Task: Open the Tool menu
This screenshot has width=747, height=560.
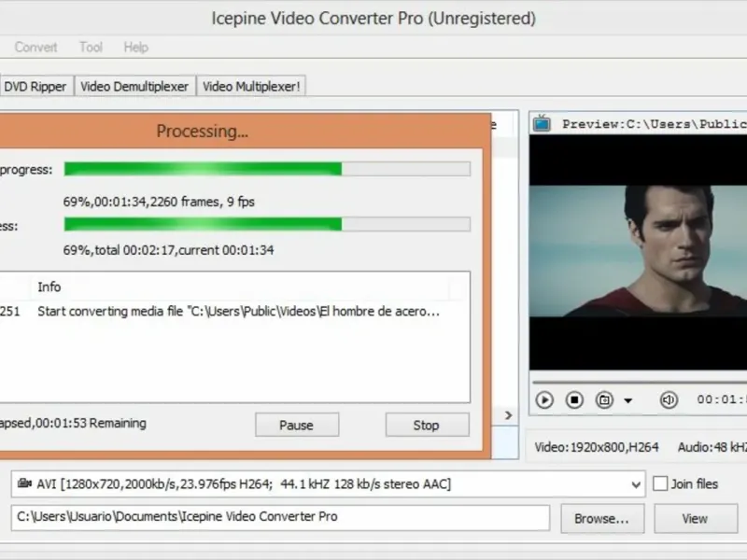Action: pyautogui.click(x=91, y=48)
